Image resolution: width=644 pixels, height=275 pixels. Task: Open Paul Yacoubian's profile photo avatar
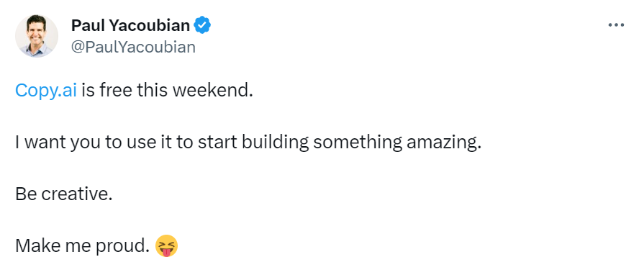[x=36, y=36]
